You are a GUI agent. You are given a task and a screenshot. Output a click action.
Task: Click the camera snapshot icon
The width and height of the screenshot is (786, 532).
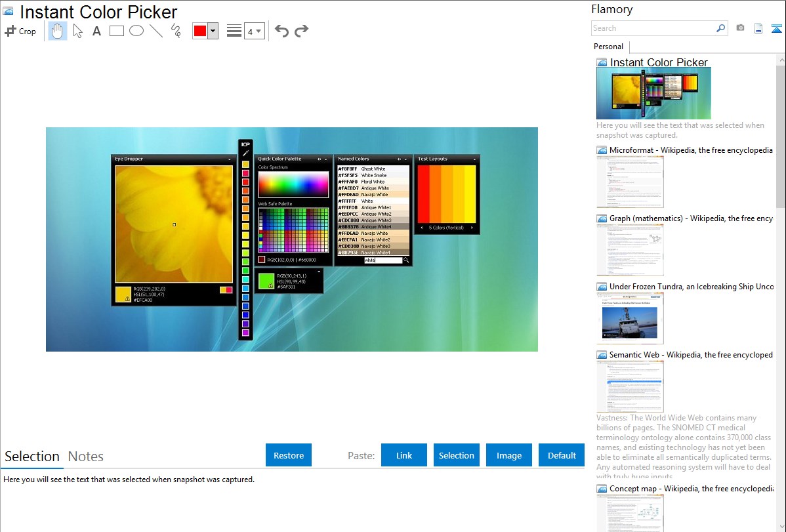coord(740,28)
